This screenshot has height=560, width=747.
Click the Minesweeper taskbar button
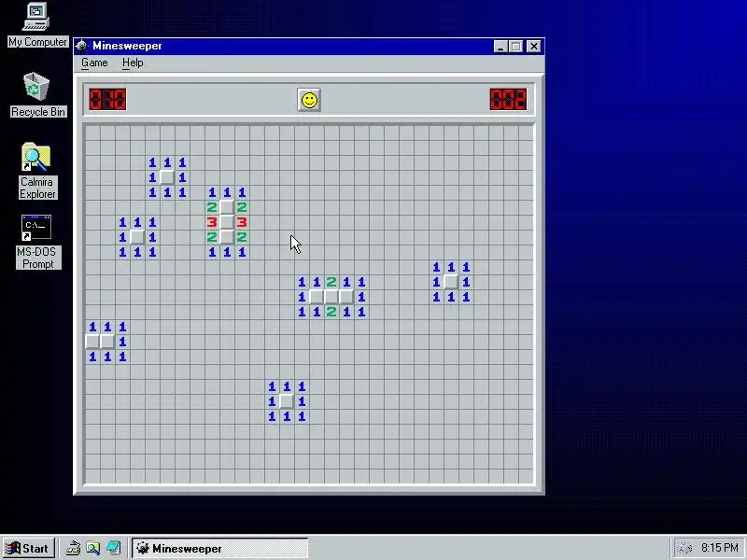pos(219,548)
